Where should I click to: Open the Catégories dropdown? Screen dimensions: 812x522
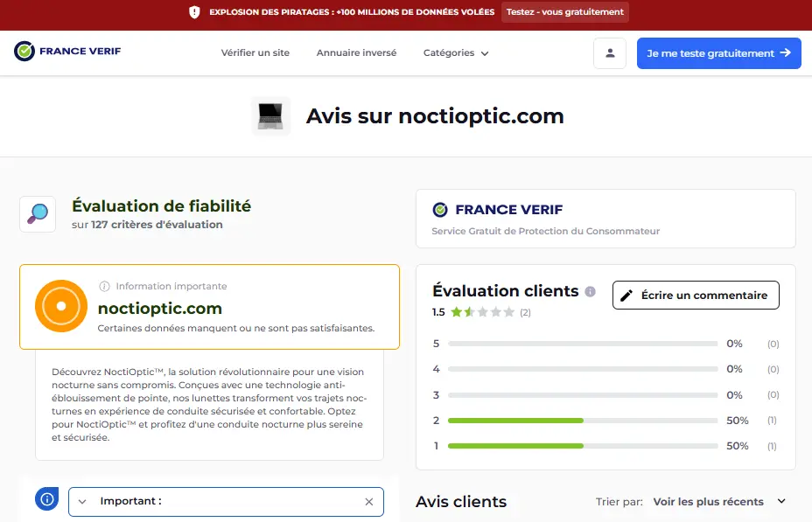tap(455, 52)
